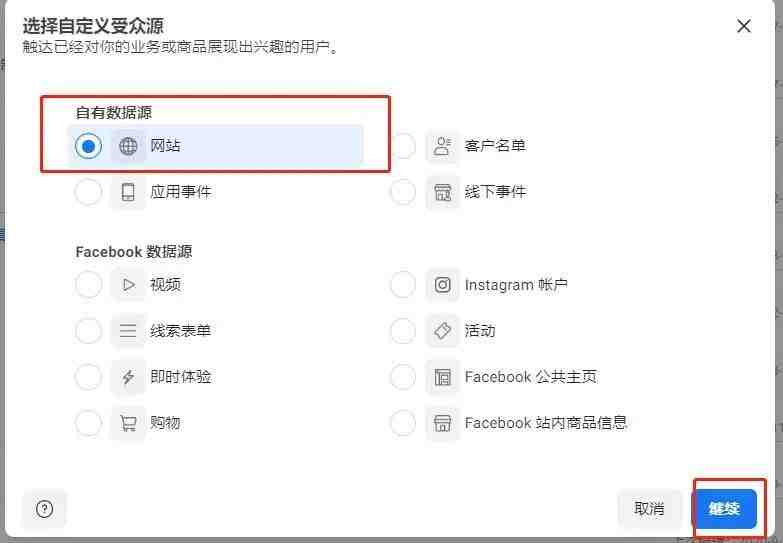This screenshot has height=543, width=783.
Task: Click the 取消 button
Action: coord(649,509)
